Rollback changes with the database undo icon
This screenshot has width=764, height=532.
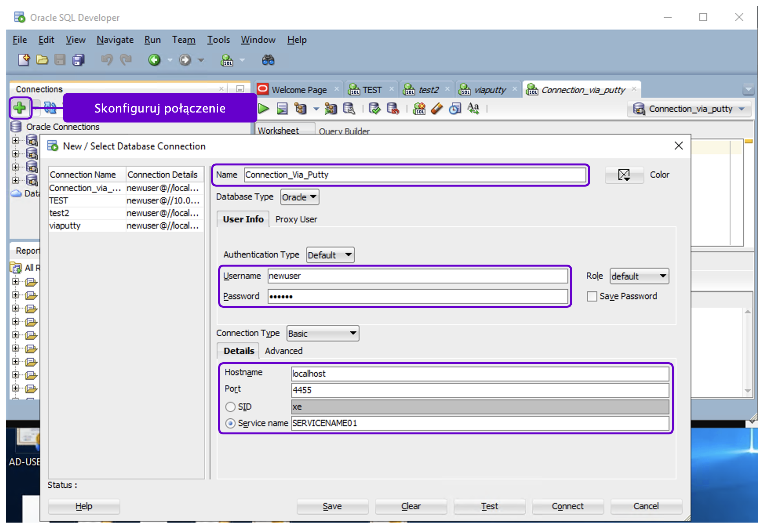pos(394,109)
